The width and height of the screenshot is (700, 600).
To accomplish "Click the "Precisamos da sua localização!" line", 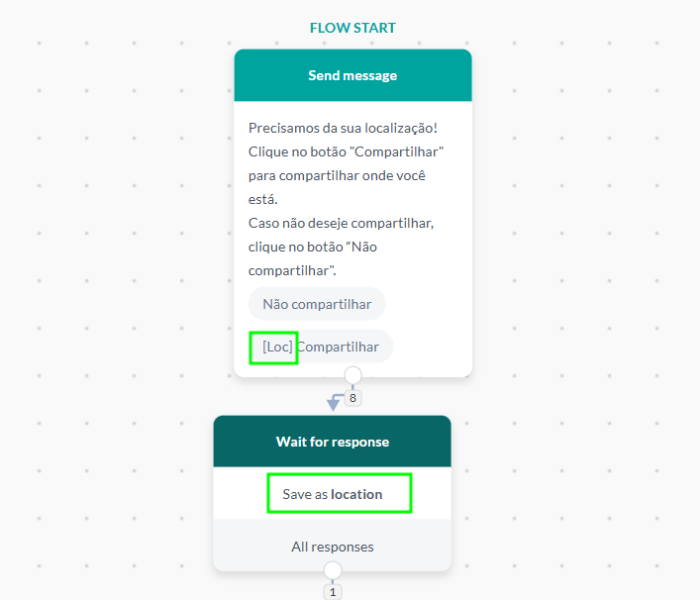I will coord(343,129).
